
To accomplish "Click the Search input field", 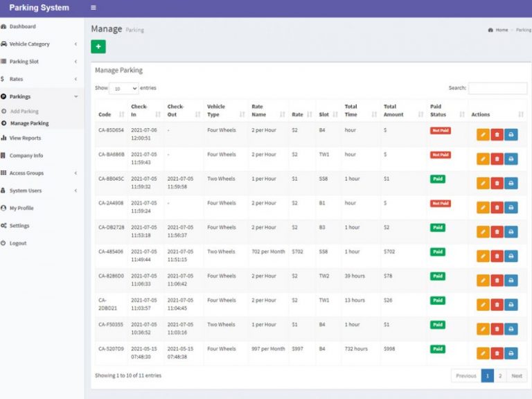I will 497,89.
